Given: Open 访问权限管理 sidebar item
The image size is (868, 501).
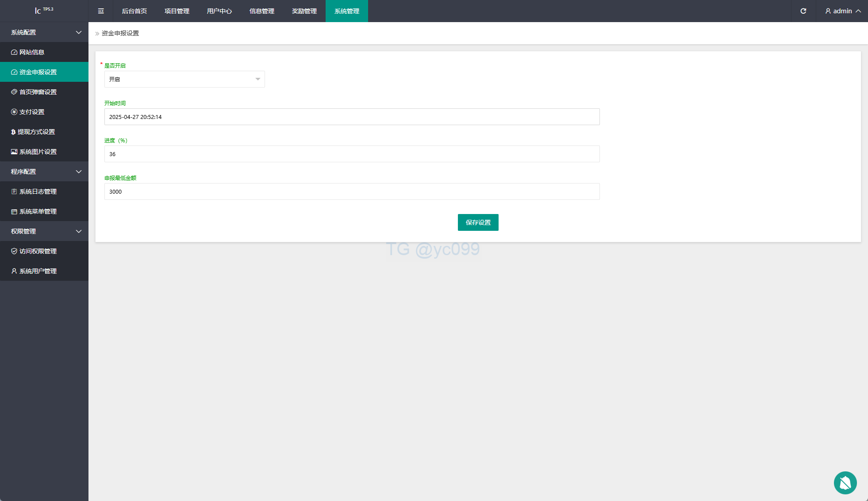Looking at the screenshot, I should (38, 251).
